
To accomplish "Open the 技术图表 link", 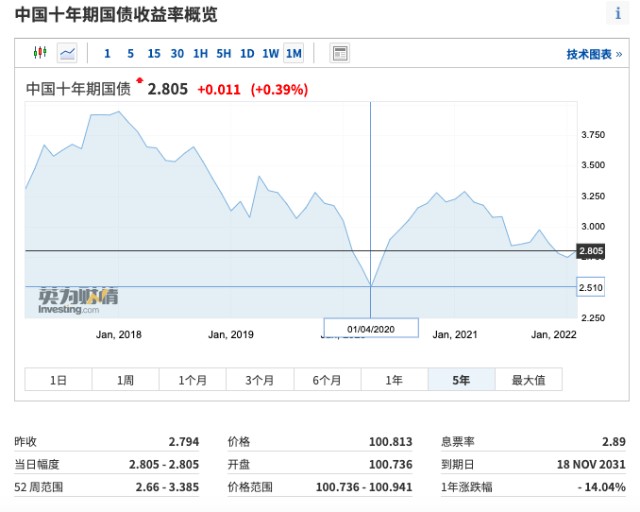I will [x=594, y=54].
